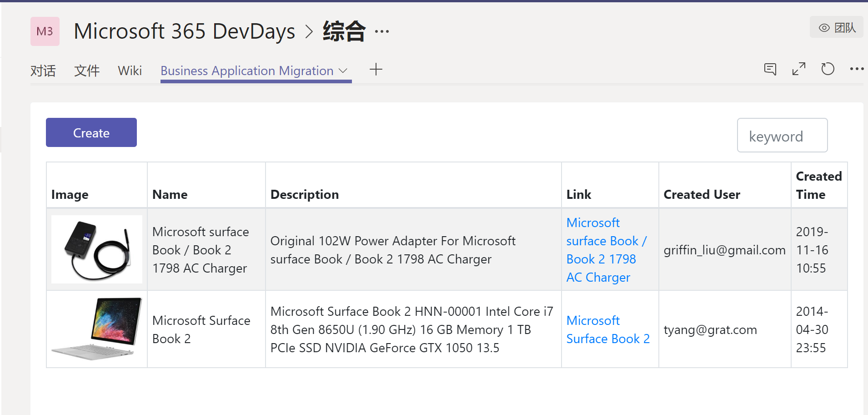Click the 团队 visibility button
The image size is (868, 415).
[837, 27]
